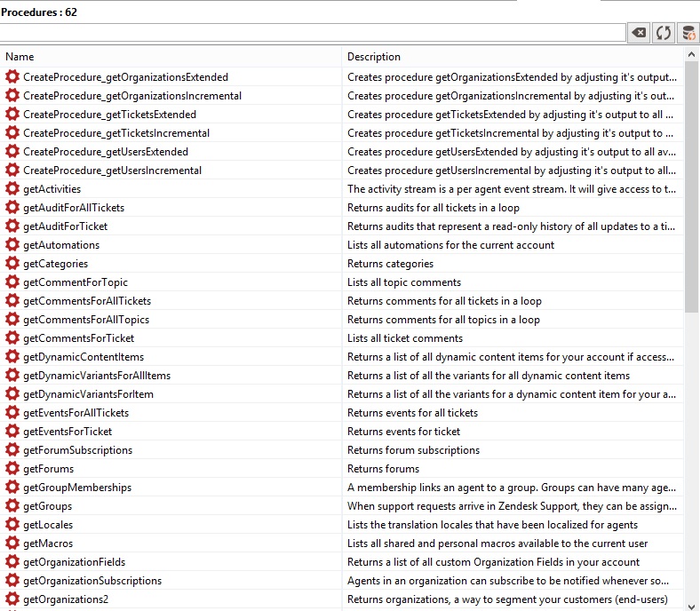Select the getOrganizationFields procedure
Image resolution: width=700 pixels, height=611 pixels.
point(75,562)
